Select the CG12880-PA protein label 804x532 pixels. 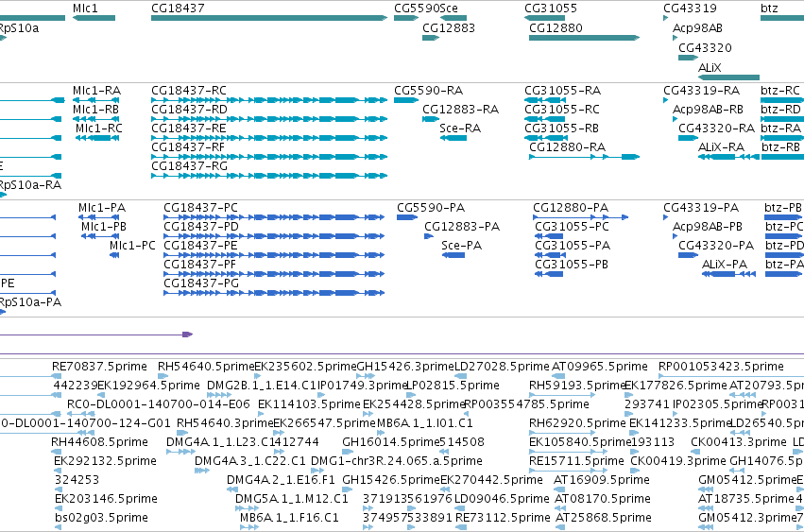571,208
